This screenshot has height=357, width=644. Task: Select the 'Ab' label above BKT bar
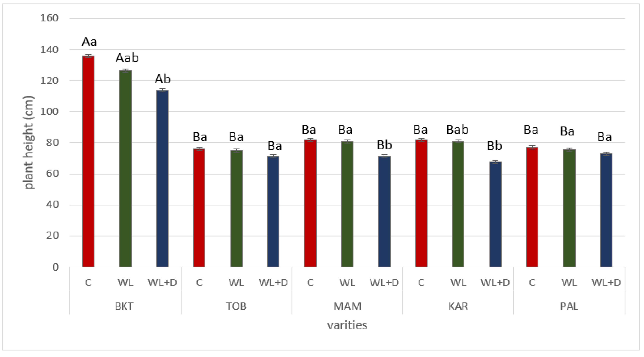point(163,80)
